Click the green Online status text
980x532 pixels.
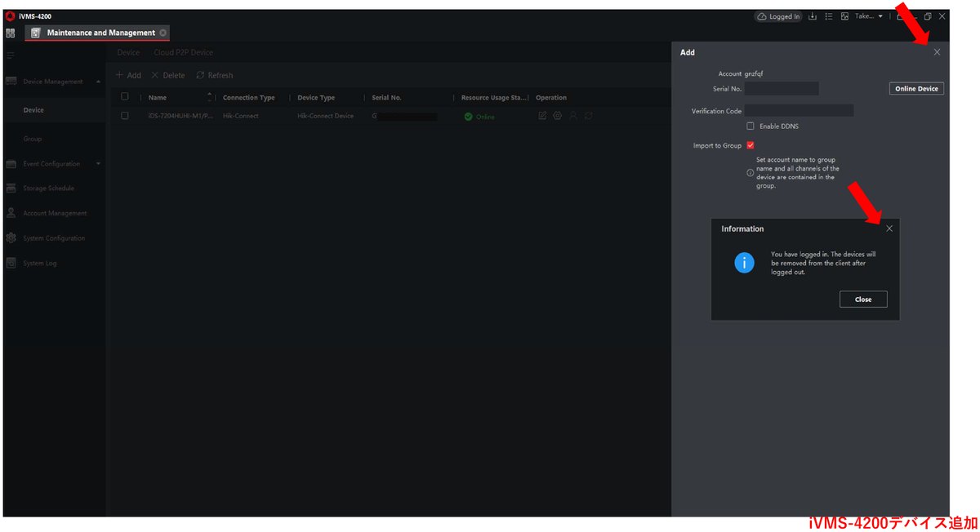tap(485, 117)
